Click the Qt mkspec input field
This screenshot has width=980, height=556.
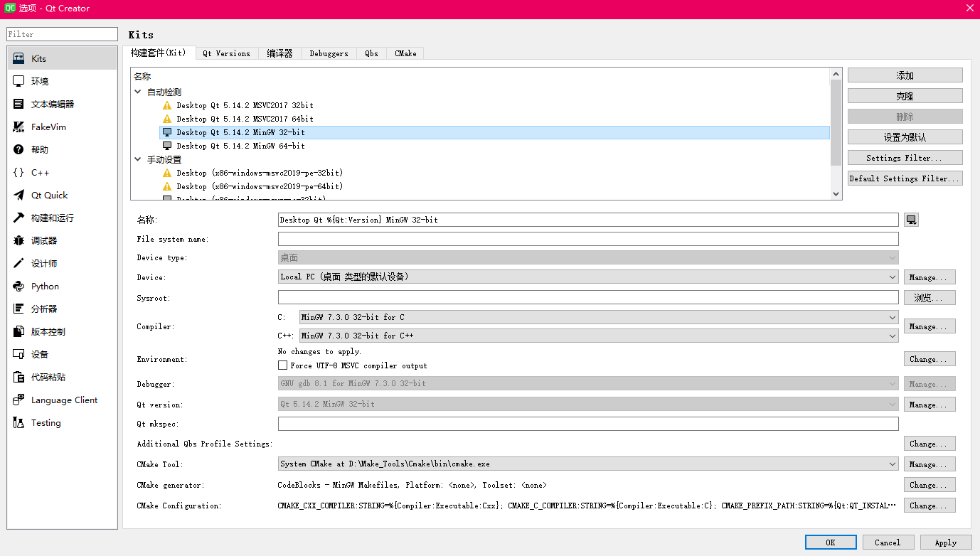(588, 424)
